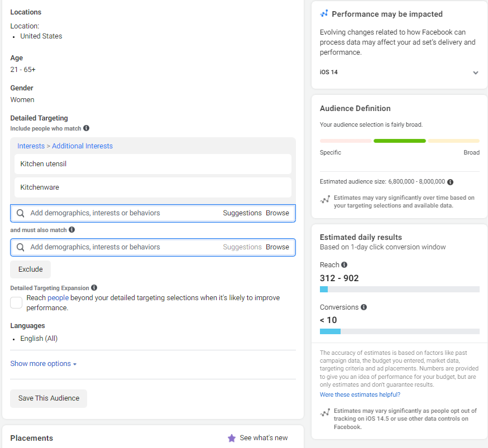
Task: Click the 'Were these estimates helpful?' link
Action: click(360, 395)
